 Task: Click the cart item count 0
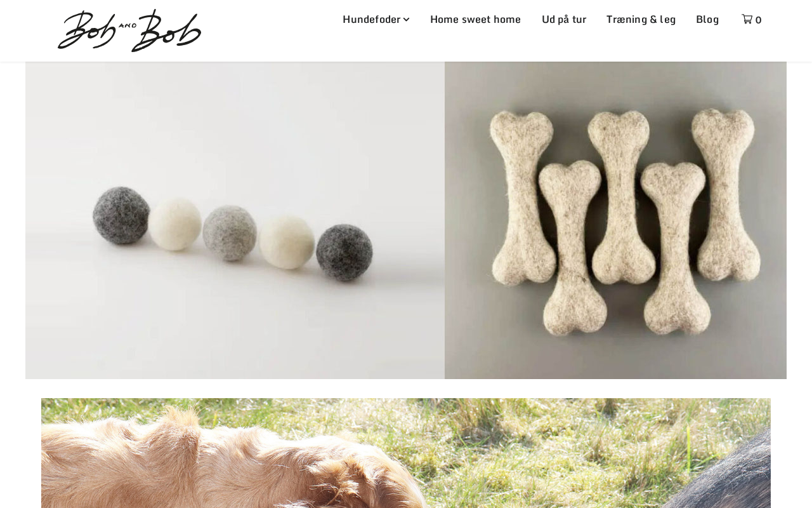tap(758, 20)
